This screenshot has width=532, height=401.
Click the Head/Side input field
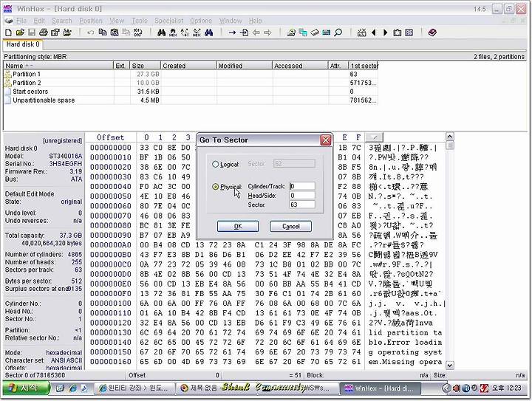point(302,195)
